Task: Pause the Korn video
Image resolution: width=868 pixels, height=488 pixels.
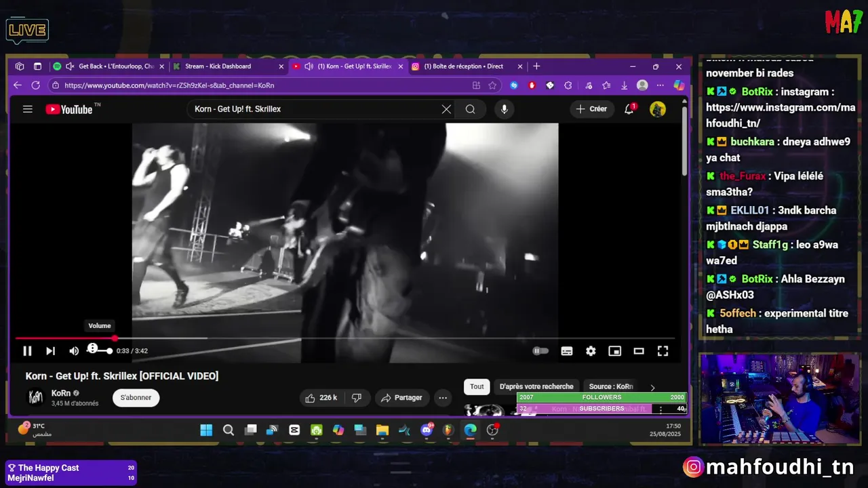Action: pos(27,351)
